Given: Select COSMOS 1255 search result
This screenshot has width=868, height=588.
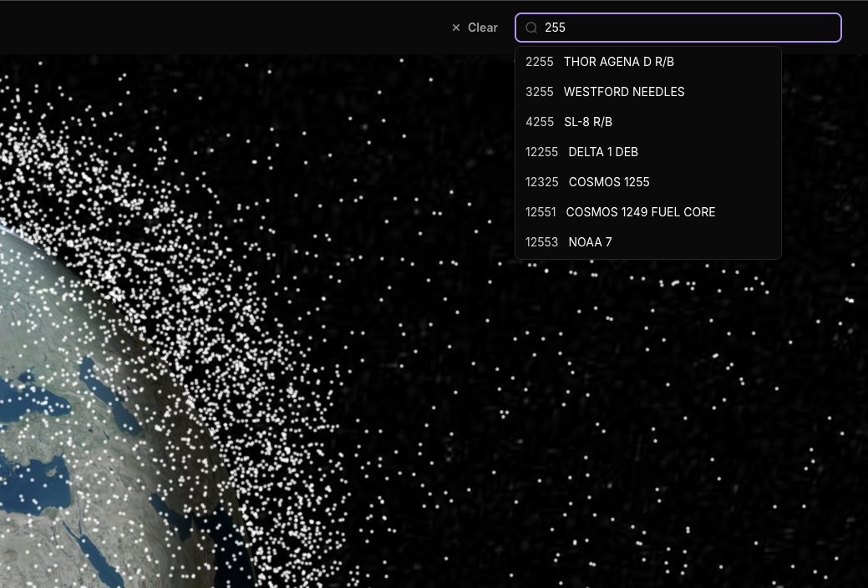Looking at the screenshot, I should click(x=648, y=182).
